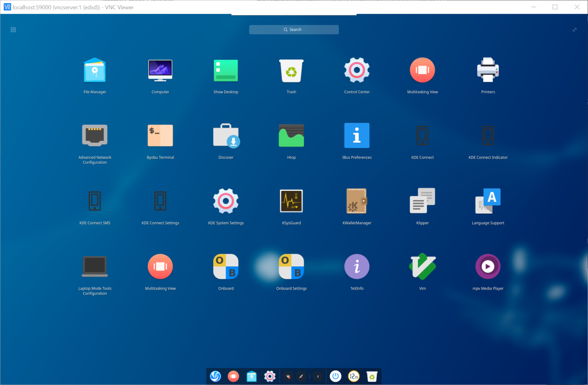This screenshot has width=588, height=385.
Task: Exit fullscreen launcher via the top-right control
Action: 575,29
